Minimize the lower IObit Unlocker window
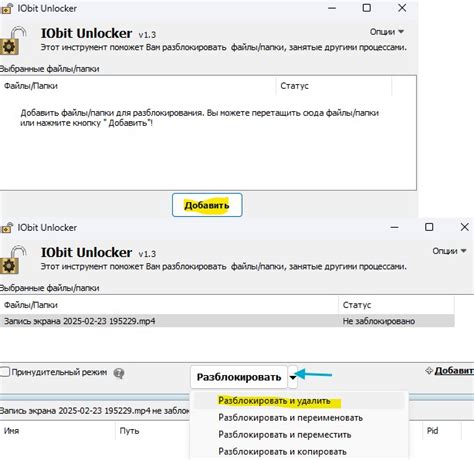Viewport: 474px width, 460px height. click(394, 227)
